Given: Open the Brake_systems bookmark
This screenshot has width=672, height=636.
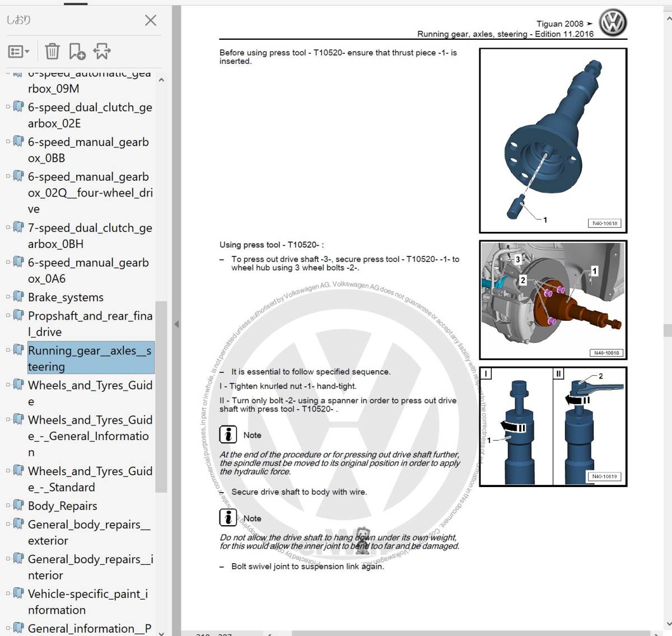Looking at the screenshot, I should point(66,297).
